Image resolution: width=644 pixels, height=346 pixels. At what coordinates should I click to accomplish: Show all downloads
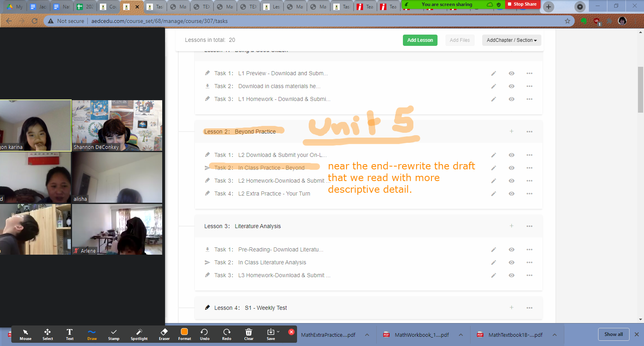[613, 334]
